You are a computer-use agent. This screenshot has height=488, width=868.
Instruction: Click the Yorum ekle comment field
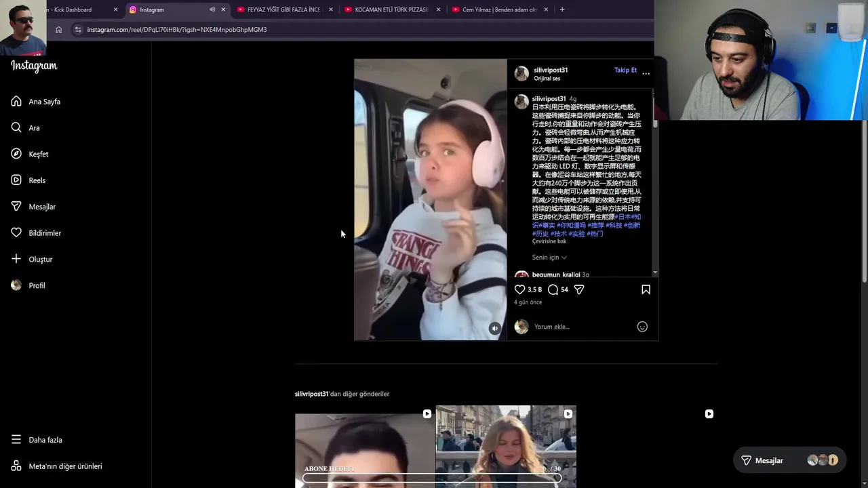tap(583, 327)
